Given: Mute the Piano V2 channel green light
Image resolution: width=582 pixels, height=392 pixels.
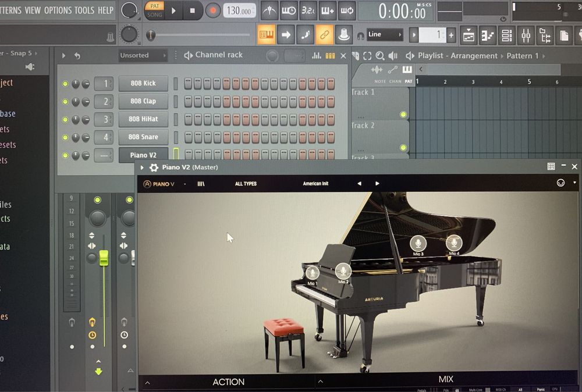Looking at the screenshot, I should coord(65,155).
